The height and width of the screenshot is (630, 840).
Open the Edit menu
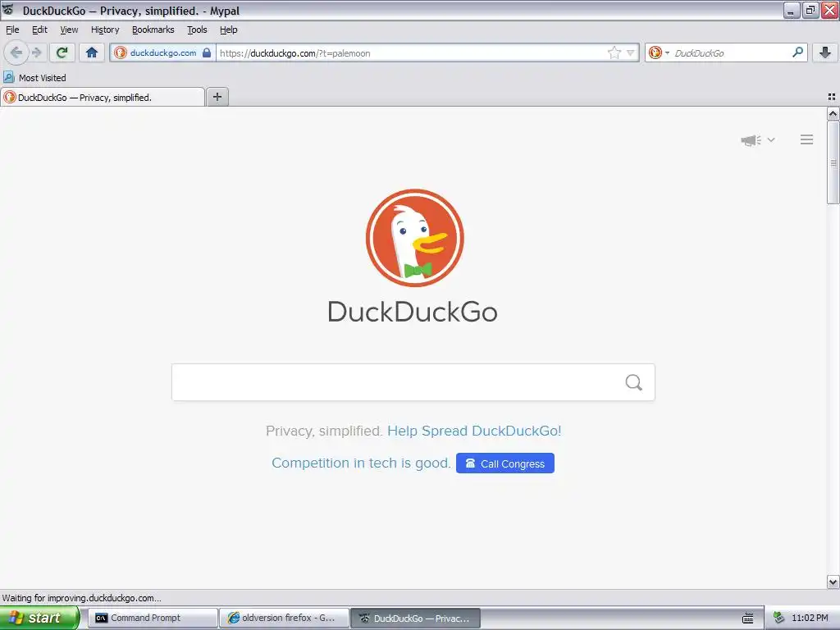pos(39,30)
